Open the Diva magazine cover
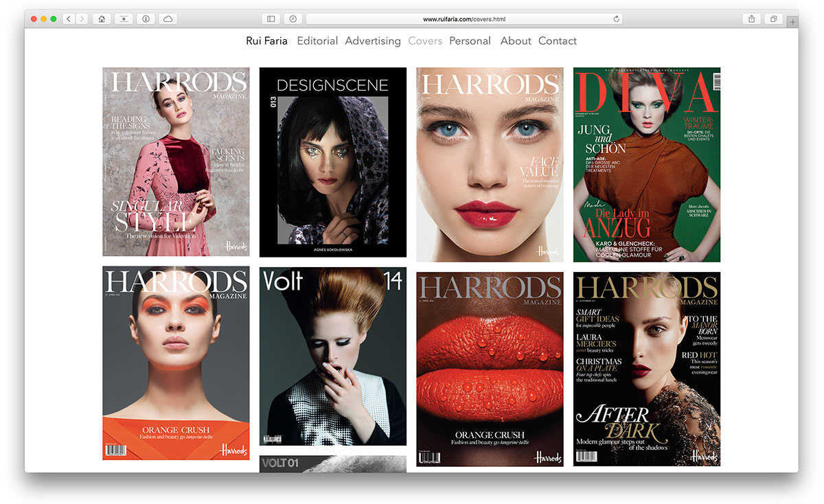This screenshot has width=824, height=504. tap(647, 165)
